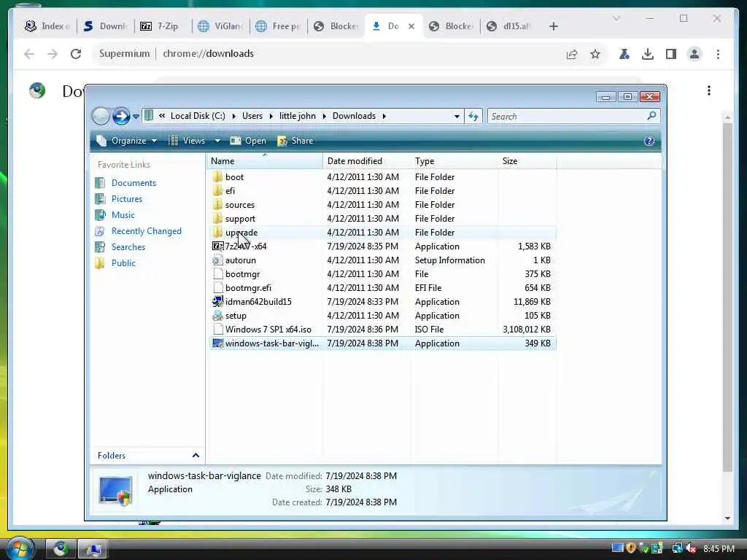747x560 pixels.
Task: Open the browser profile avatar icon
Action: [694, 54]
